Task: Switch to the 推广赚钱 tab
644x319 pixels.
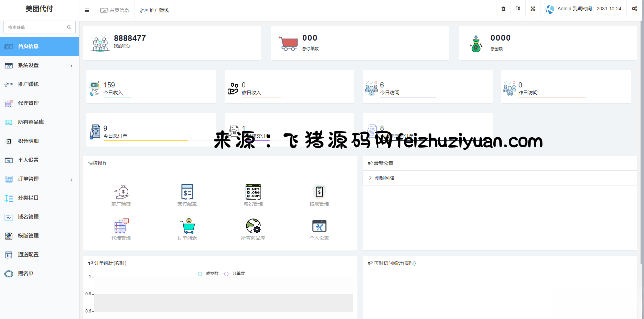Action: coord(154,10)
